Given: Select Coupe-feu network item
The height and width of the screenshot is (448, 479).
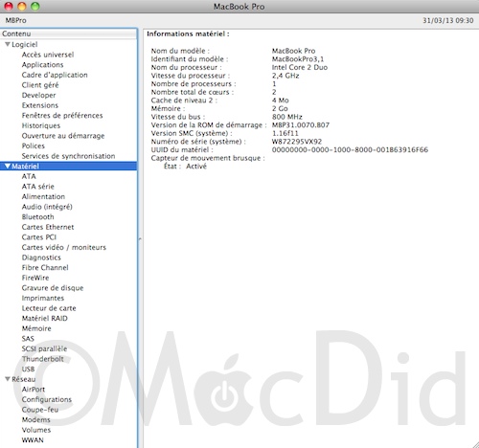Looking at the screenshot, I should click(40, 410).
